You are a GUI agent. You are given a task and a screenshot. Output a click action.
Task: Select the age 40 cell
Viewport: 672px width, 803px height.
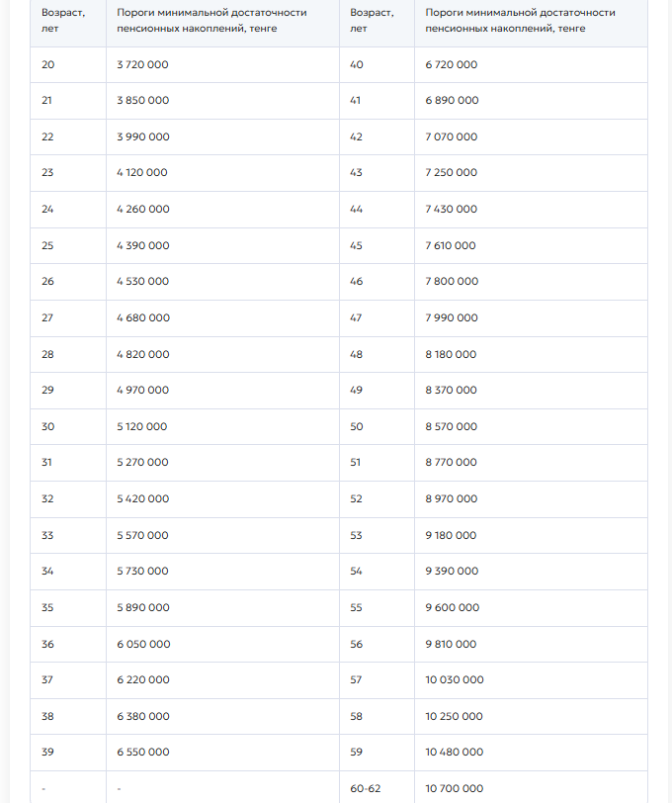pos(357,64)
